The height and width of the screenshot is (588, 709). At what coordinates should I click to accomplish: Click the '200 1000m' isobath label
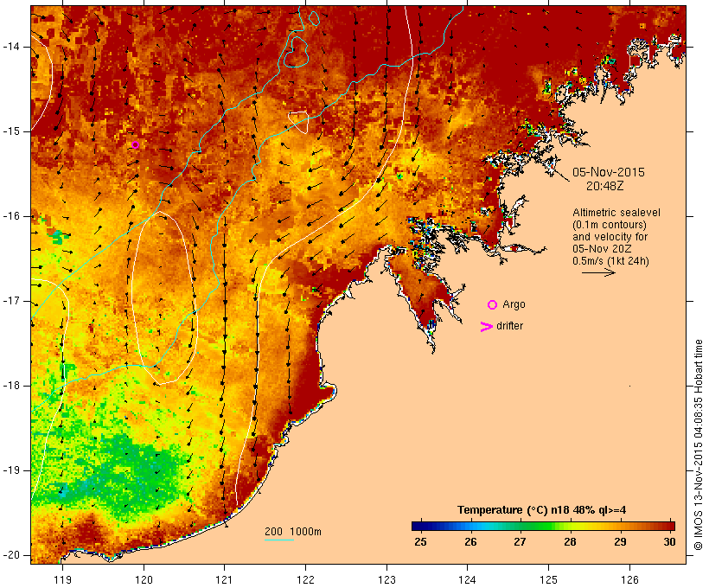(x=293, y=532)
